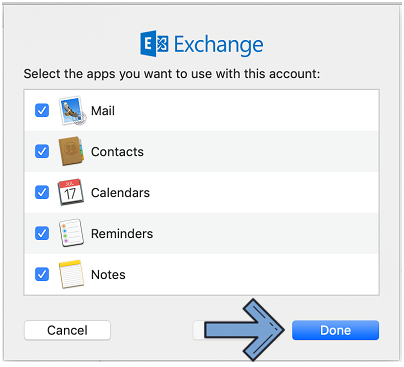Select the Reminders label text
This screenshot has width=404, height=367.
122,234
